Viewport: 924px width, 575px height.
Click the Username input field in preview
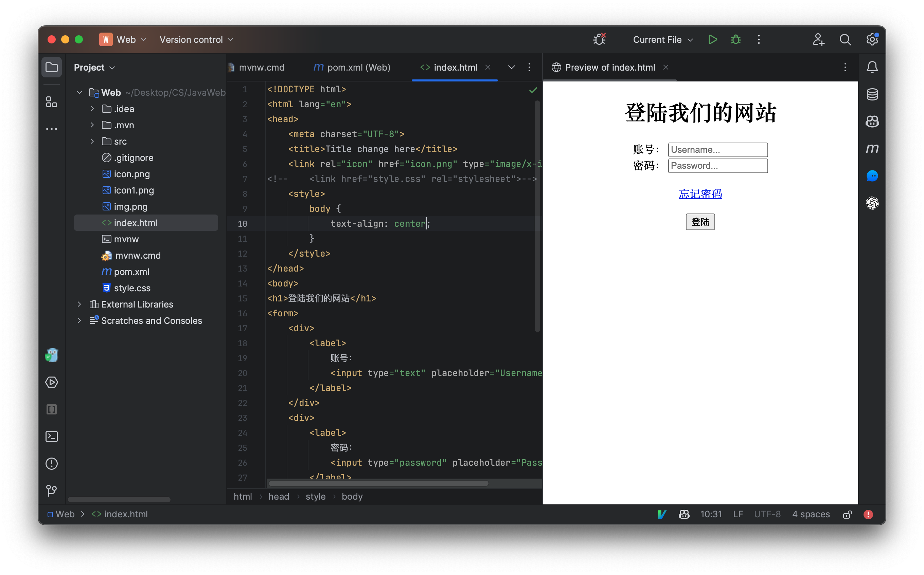(717, 149)
